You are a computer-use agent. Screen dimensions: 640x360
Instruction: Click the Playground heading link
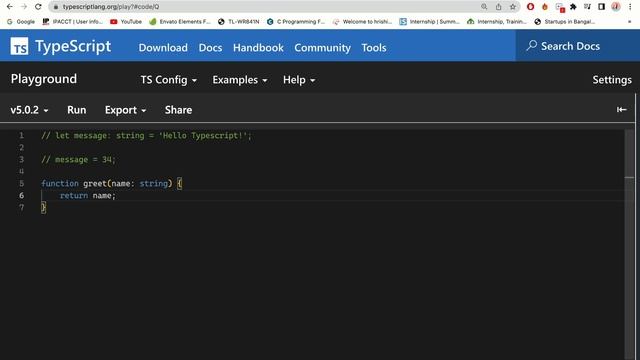44,79
